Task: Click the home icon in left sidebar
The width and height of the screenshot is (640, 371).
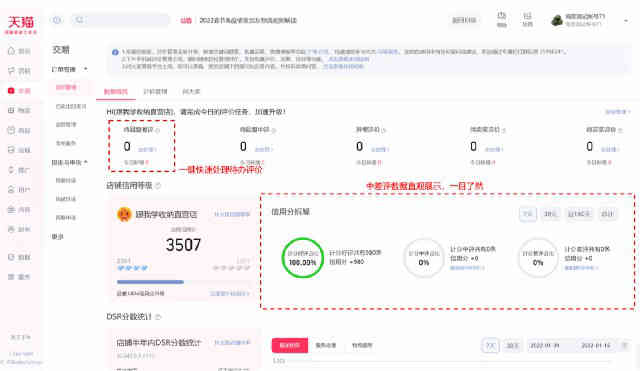Action: pos(11,51)
